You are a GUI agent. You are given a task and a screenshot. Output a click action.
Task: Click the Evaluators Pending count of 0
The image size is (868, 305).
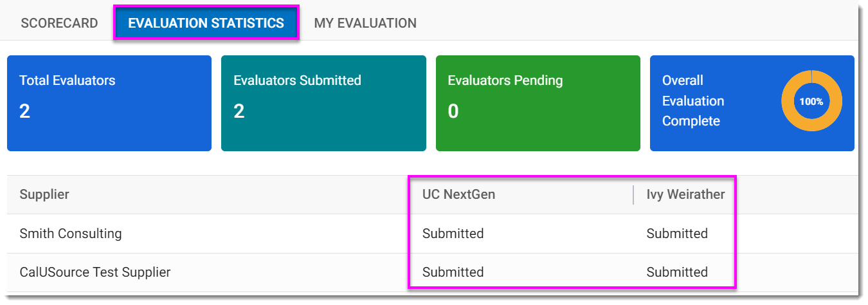[x=453, y=111]
